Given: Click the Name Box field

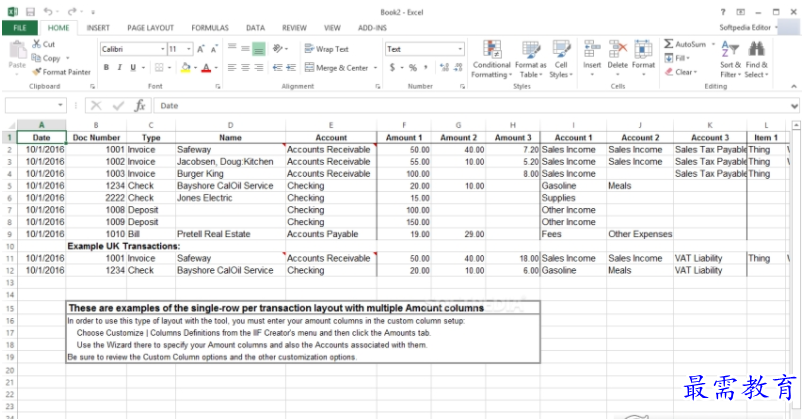Looking at the screenshot, I should [x=35, y=105].
